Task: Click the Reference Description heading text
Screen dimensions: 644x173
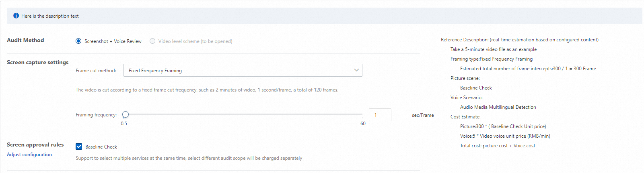Action: 519,40
